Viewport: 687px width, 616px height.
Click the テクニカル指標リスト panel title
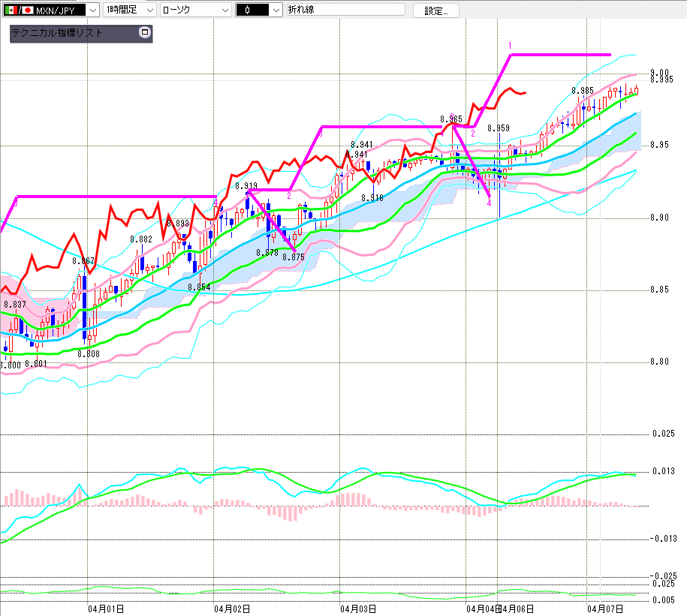[x=58, y=33]
